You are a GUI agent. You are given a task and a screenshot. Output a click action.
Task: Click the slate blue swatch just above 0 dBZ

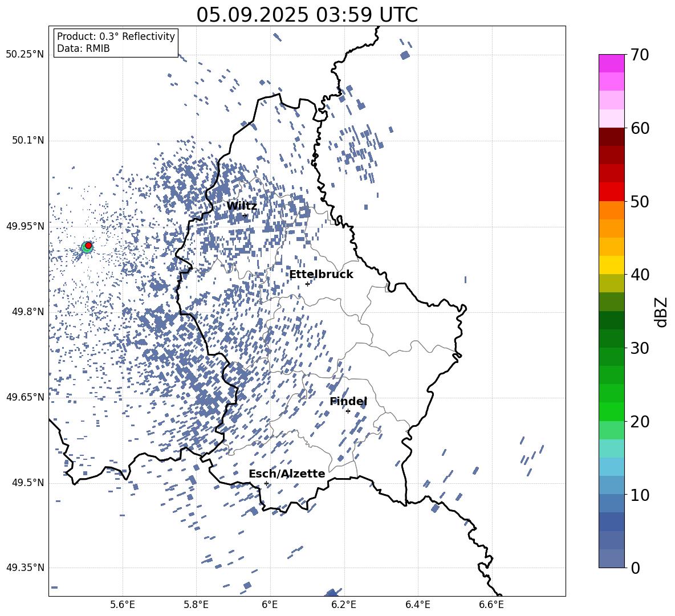click(611, 558)
